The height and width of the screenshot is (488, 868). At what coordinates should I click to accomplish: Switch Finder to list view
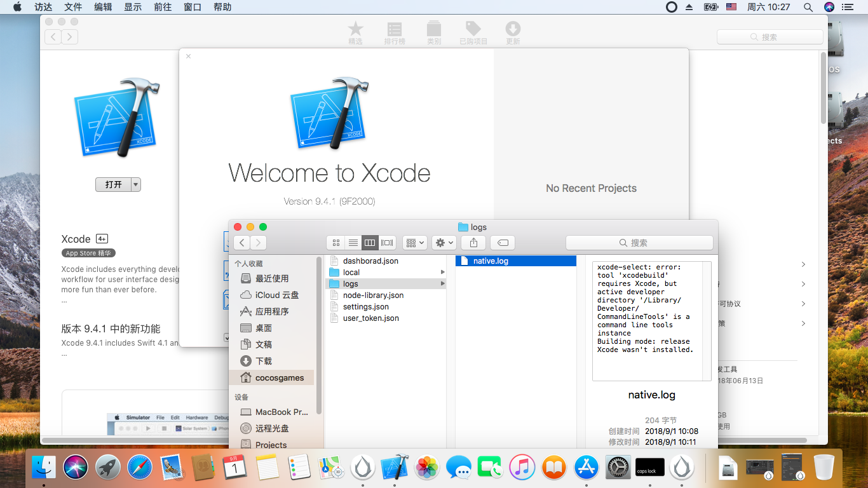pyautogui.click(x=353, y=243)
